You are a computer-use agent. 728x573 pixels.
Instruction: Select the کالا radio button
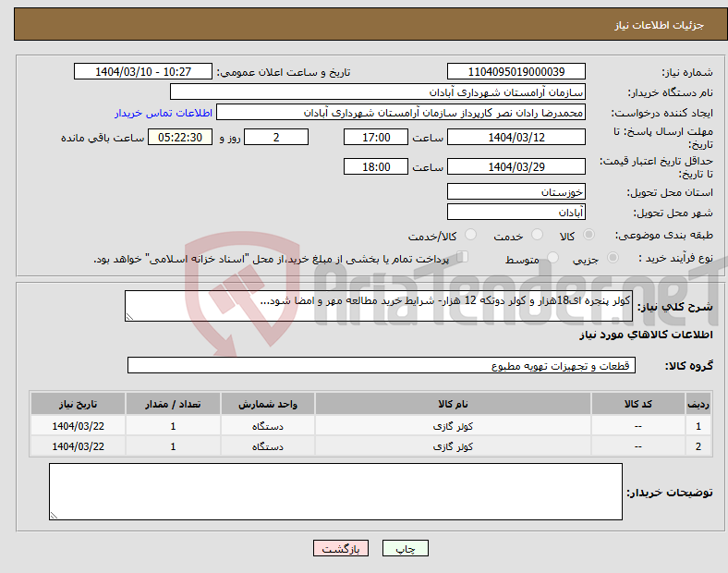pyautogui.click(x=588, y=235)
